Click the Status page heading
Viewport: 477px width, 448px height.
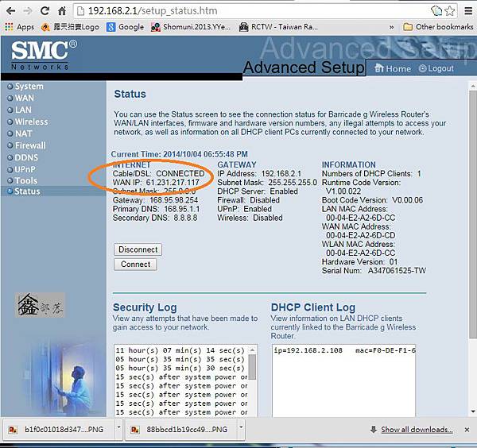(x=130, y=94)
